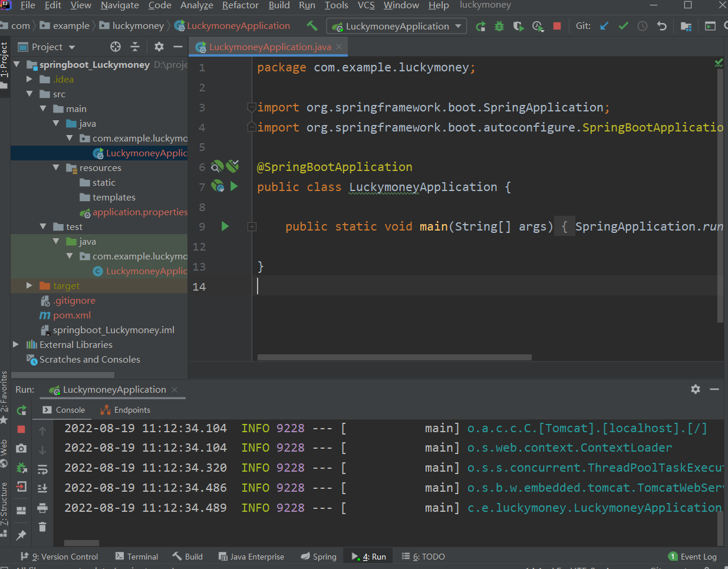This screenshot has width=728, height=569.
Task: Attach the debugger from the Run panel
Action: pyautogui.click(x=21, y=468)
